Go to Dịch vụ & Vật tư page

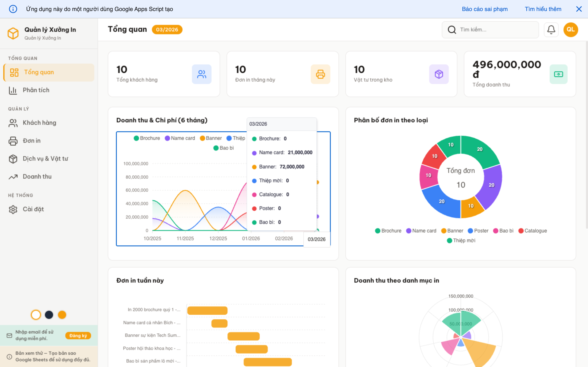pos(45,158)
